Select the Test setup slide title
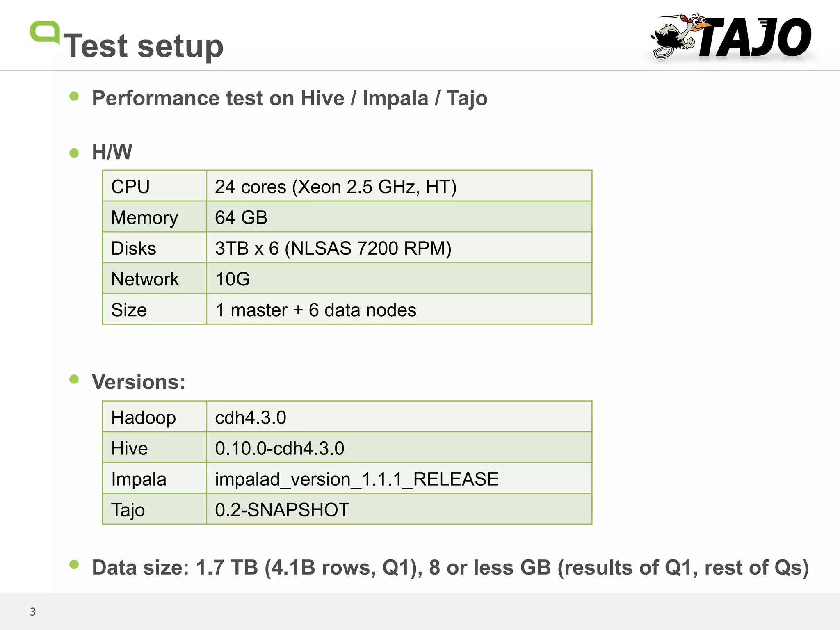Image resolution: width=840 pixels, height=630 pixels. click(144, 46)
